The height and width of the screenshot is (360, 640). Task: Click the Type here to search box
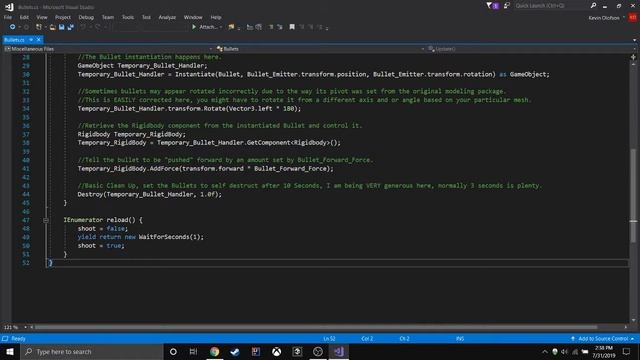coord(92,351)
